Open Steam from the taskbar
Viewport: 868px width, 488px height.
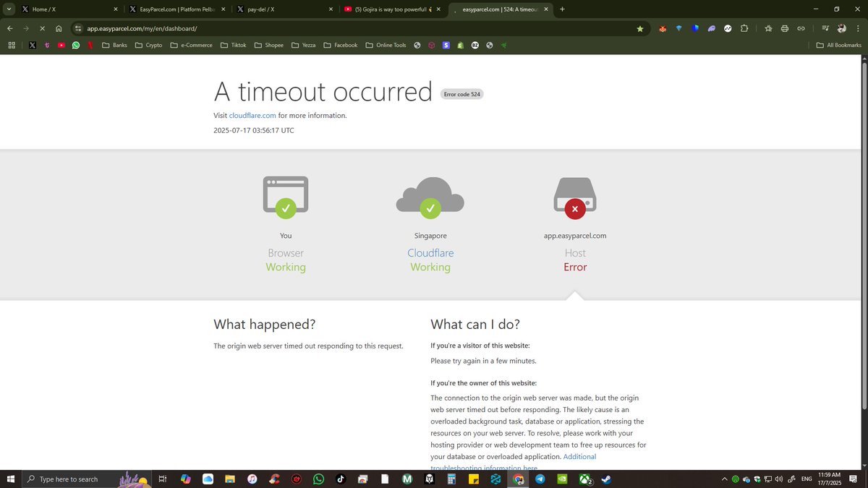(605, 479)
